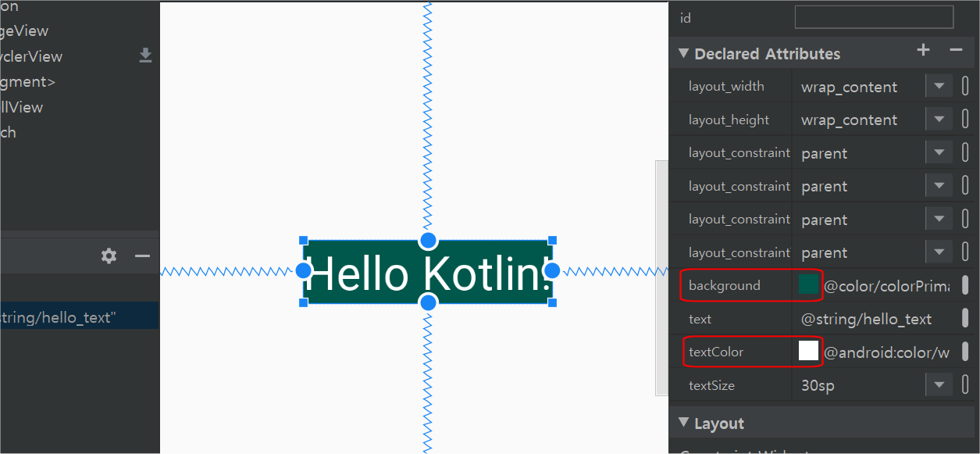Image resolution: width=980 pixels, height=454 pixels.
Task: Click the textSize attribute label
Action: coord(711,385)
